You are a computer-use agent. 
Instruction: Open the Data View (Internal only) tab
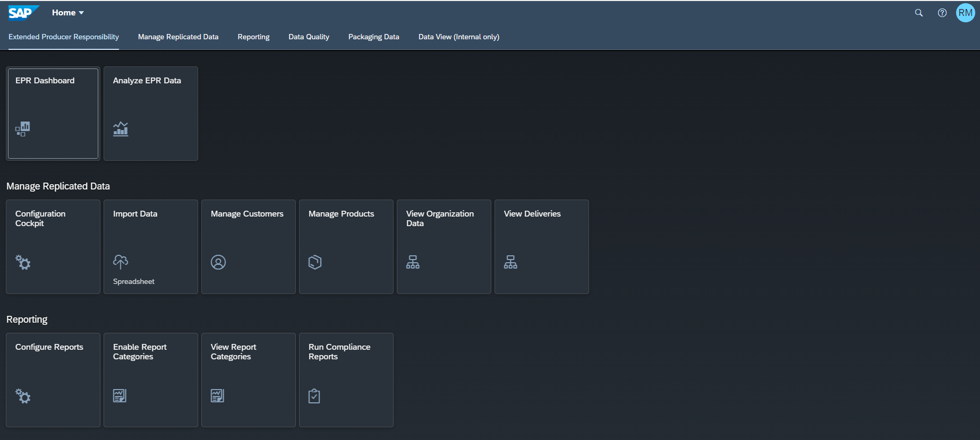click(x=458, y=37)
